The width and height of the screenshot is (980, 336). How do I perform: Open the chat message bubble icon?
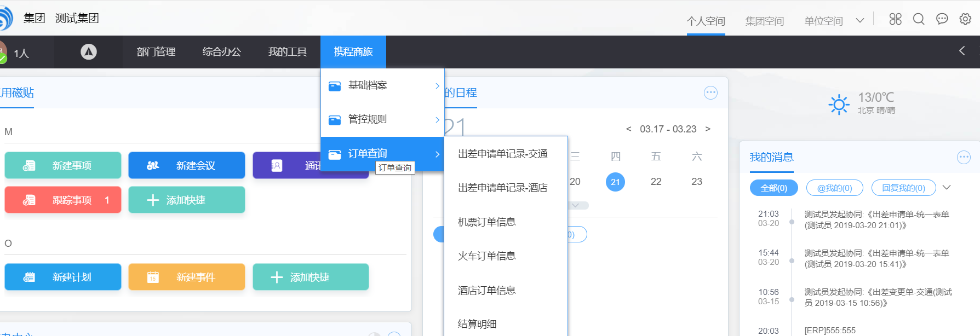tap(942, 19)
